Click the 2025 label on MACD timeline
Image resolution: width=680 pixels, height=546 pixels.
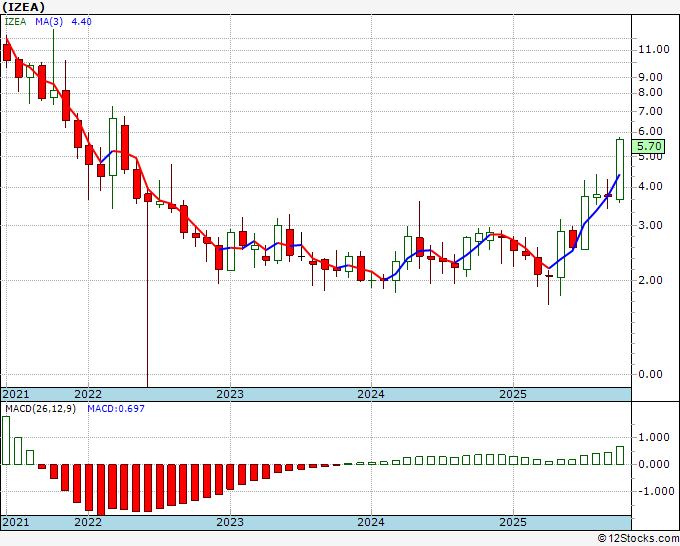(513, 522)
